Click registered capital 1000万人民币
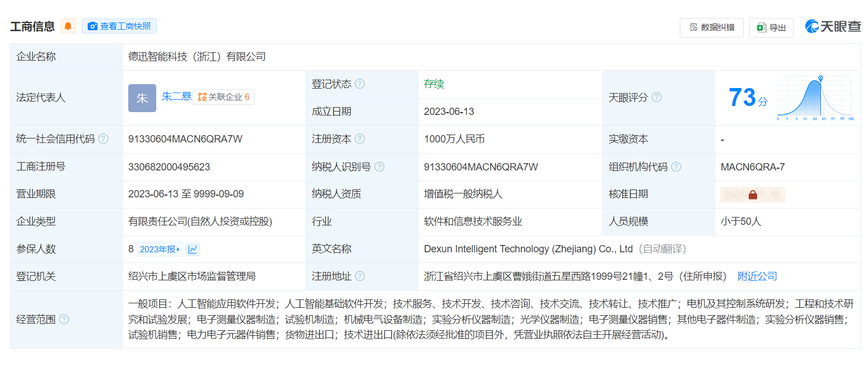868x365 pixels. tap(454, 139)
